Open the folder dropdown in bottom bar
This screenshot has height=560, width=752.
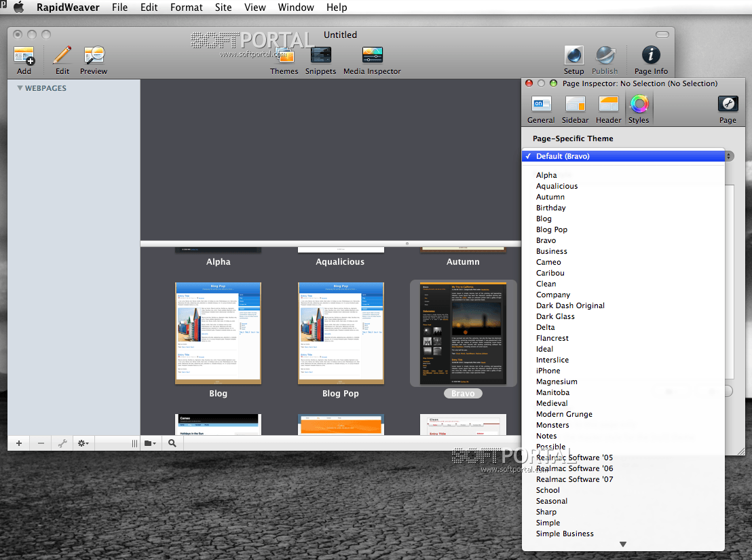pyautogui.click(x=150, y=443)
